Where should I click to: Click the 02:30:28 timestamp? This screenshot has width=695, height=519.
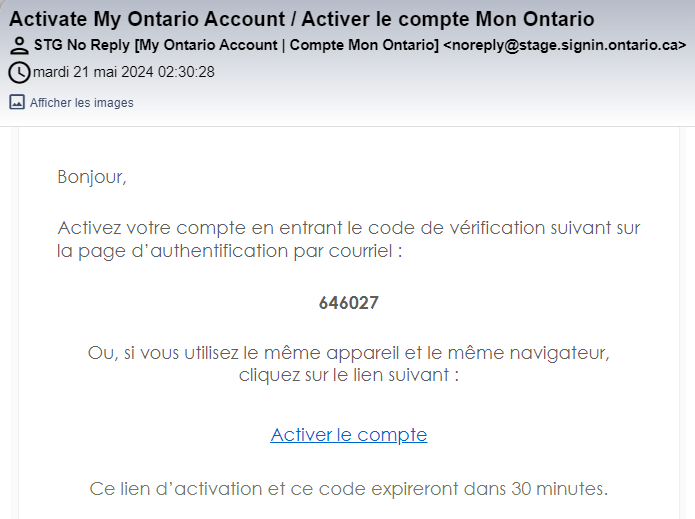(x=186, y=72)
